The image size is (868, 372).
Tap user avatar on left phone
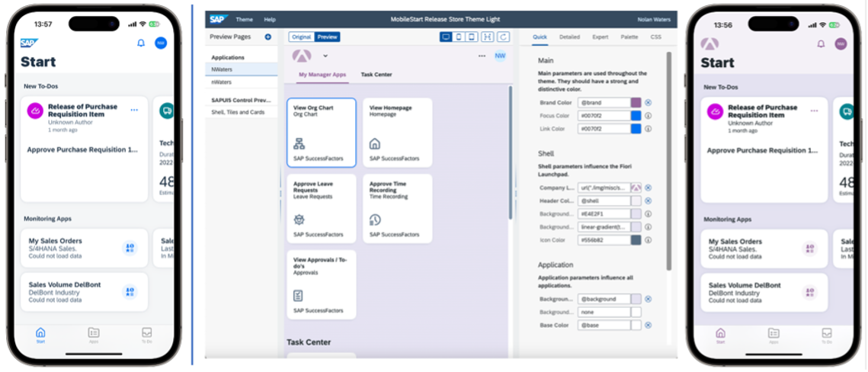point(161,43)
